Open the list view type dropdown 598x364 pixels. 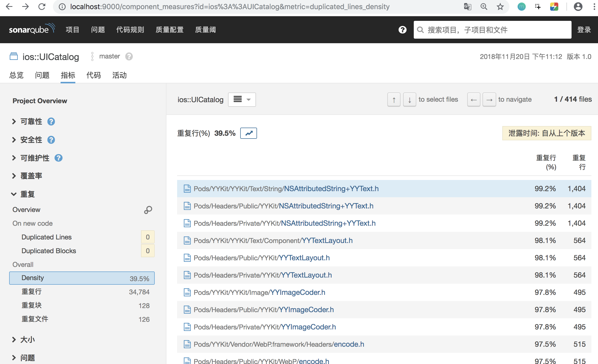(242, 99)
